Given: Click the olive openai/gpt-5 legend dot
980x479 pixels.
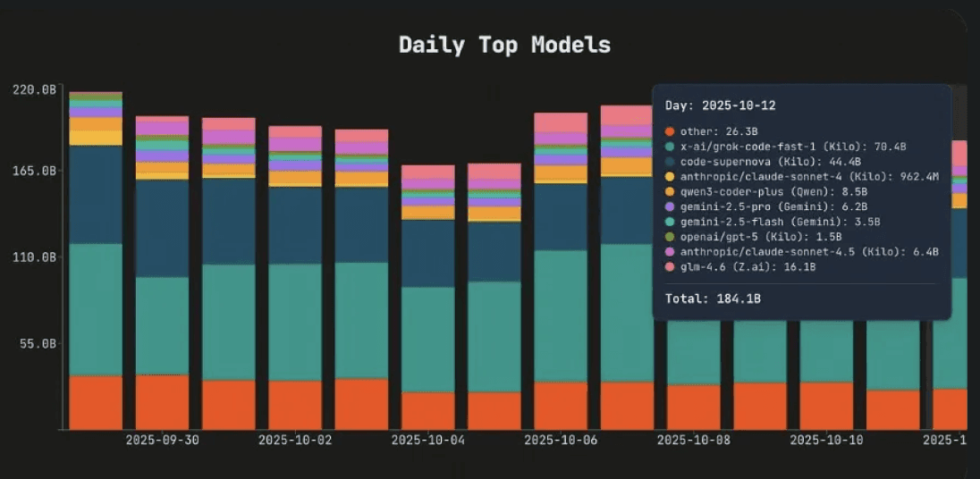Looking at the screenshot, I should pyautogui.click(x=671, y=237).
